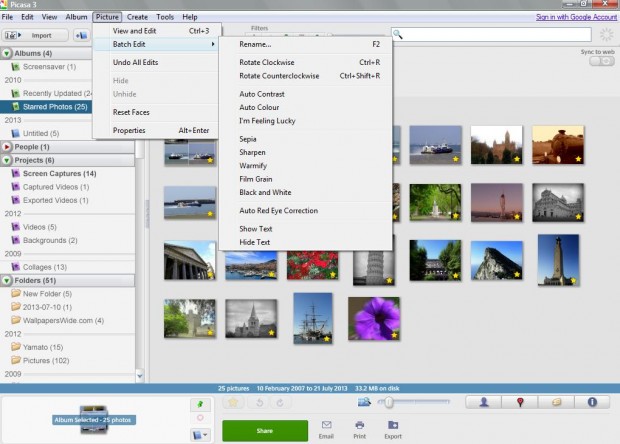Click the Export icon
Viewport: 620px width, 444px height.
click(392, 427)
